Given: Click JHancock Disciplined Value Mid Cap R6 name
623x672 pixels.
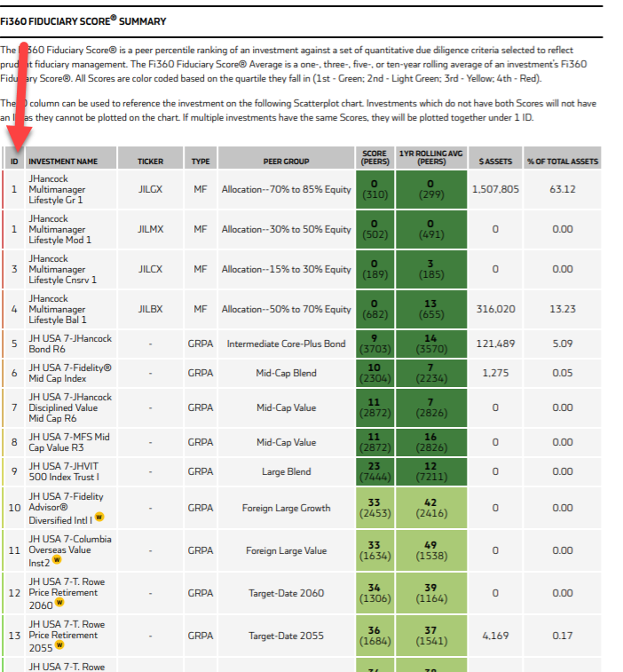Looking at the screenshot, I should point(70,407).
